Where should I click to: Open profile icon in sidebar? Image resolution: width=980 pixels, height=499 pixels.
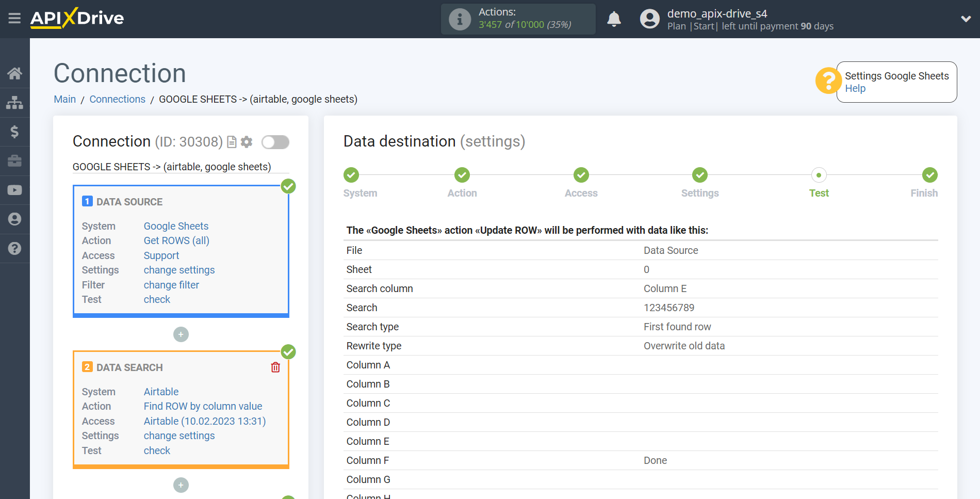click(x=14, y=219)
